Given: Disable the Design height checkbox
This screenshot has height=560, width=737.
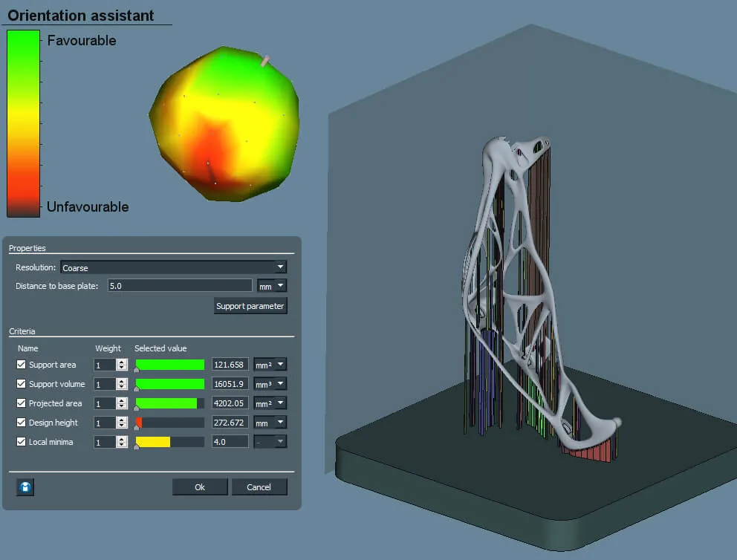Looking at the screenshot, I should 21,423.
